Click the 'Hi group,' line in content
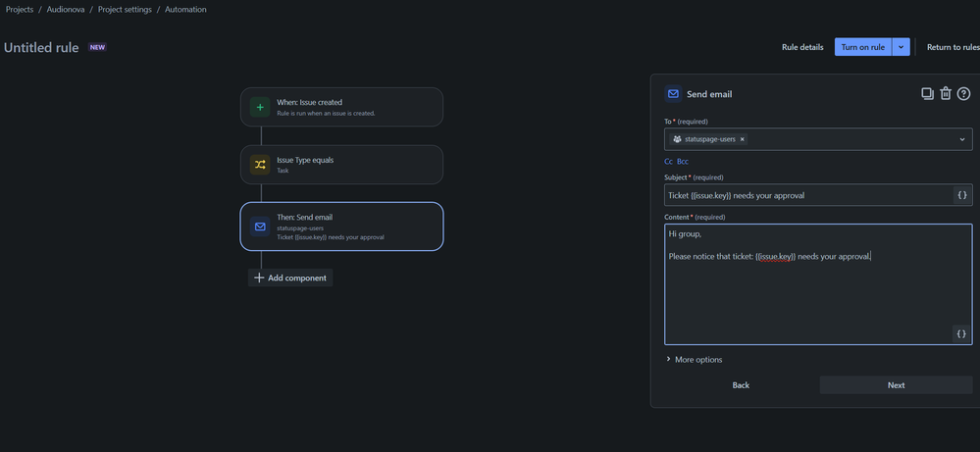The height and width of the screenshot is (452, 980). click(685, 234)
